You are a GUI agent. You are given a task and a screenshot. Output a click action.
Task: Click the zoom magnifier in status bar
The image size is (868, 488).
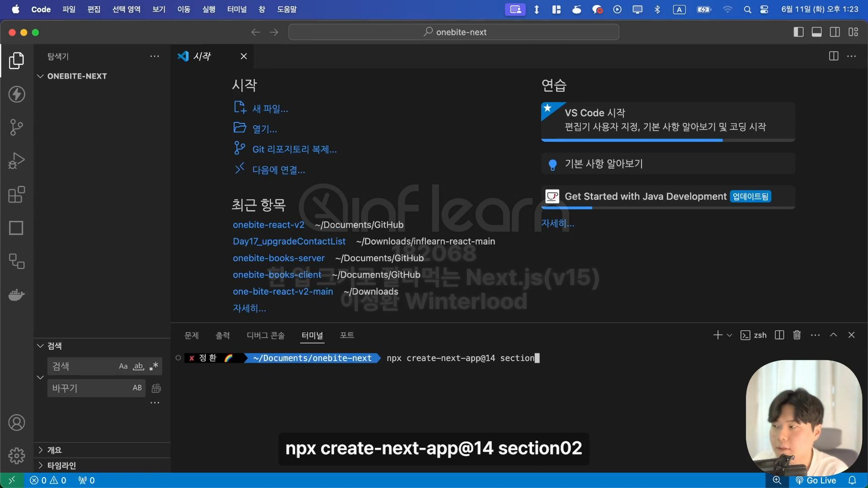[777, 480]
